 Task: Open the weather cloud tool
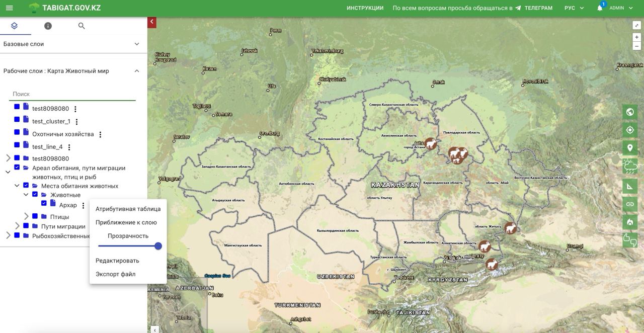coord(630,165)
